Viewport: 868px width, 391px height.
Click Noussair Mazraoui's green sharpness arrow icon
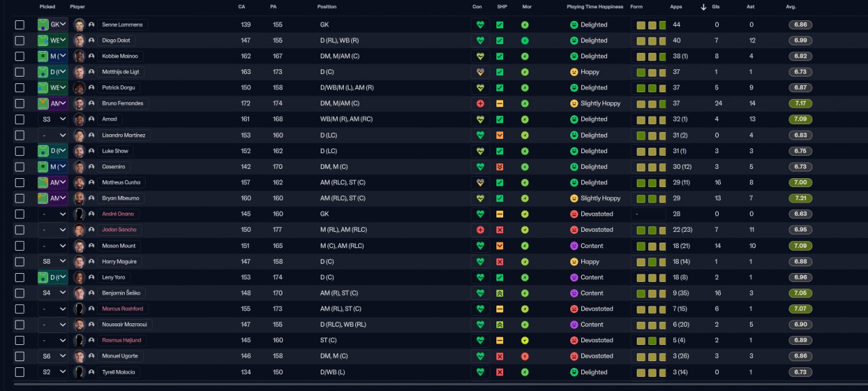[x=500, y=325]
